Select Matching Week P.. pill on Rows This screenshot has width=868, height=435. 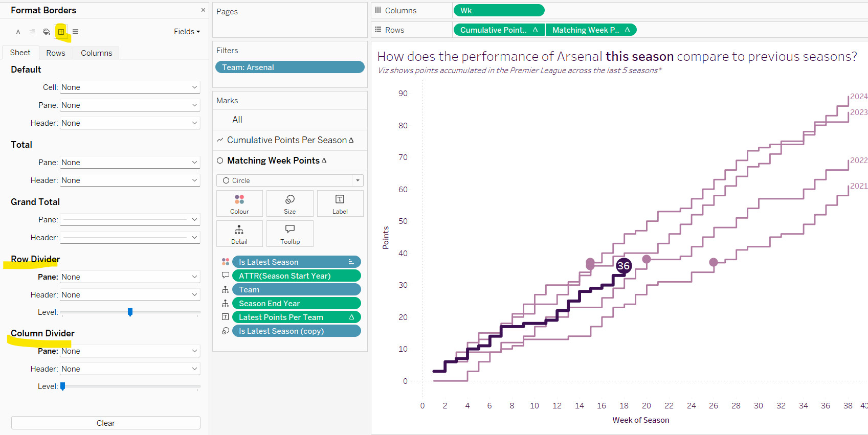(x=591, y=30)
